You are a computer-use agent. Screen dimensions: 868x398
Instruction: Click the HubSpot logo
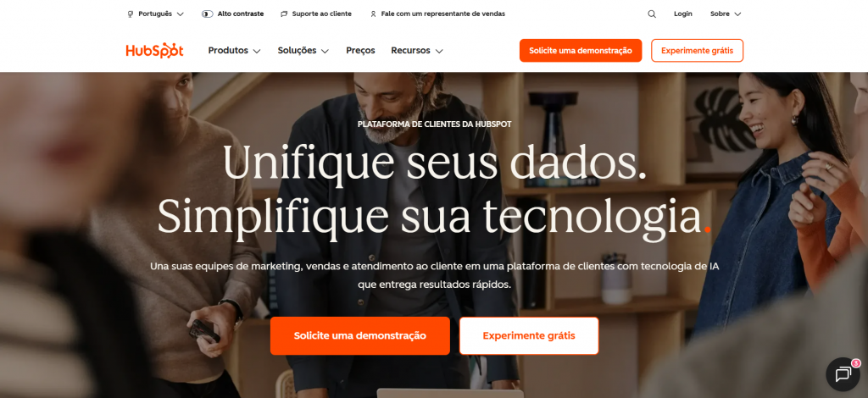point(154,50)
